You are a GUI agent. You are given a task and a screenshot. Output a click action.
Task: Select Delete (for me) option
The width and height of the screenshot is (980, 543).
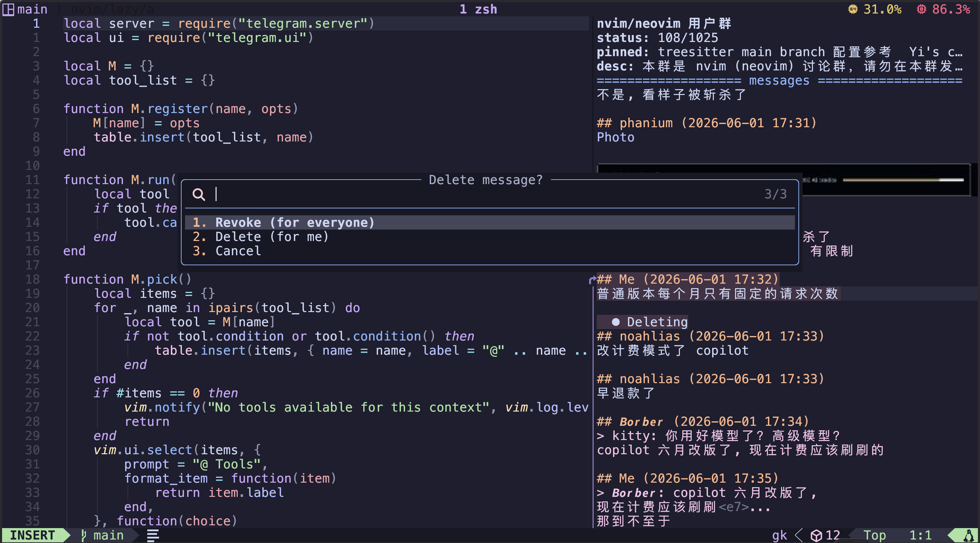(490, 237)
